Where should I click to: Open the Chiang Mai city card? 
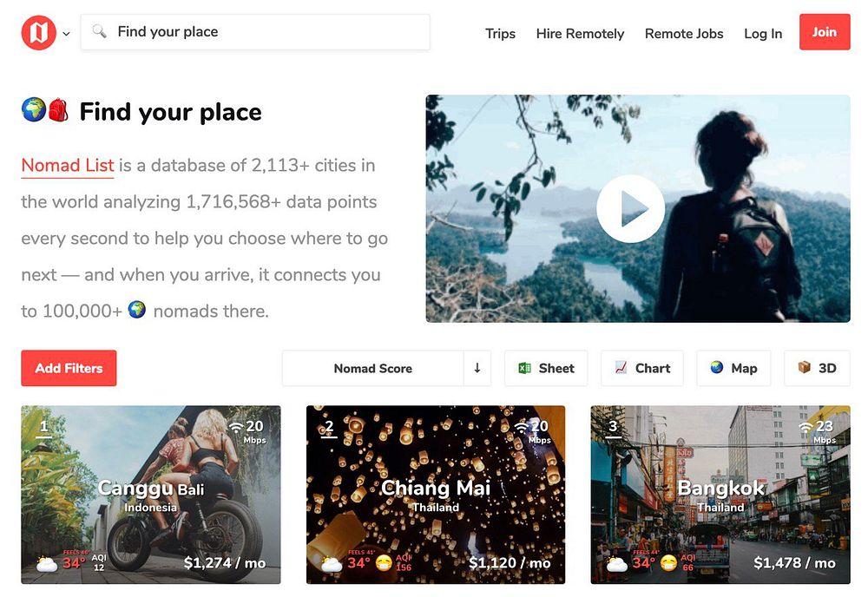pos(436,495)
